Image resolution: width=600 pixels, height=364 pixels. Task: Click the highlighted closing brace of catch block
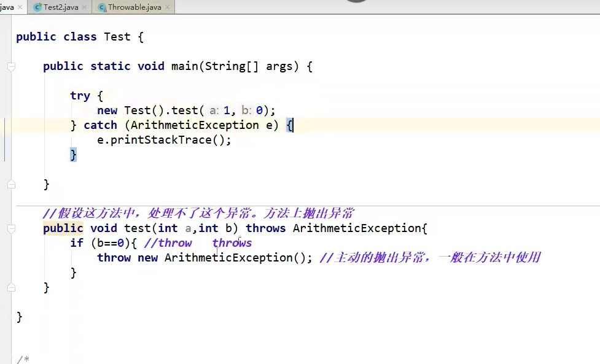73,155
